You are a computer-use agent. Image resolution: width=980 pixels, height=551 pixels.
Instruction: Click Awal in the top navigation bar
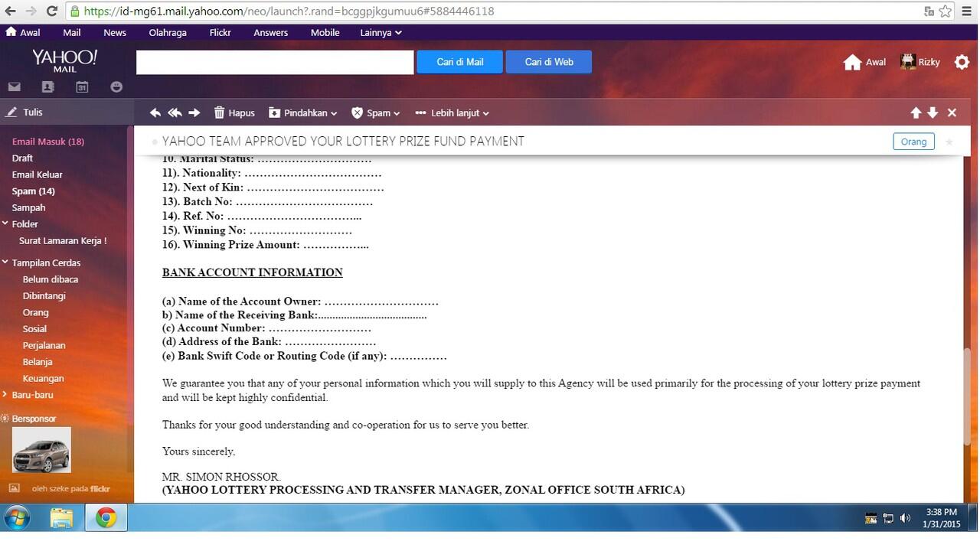[x=23, y=32]
